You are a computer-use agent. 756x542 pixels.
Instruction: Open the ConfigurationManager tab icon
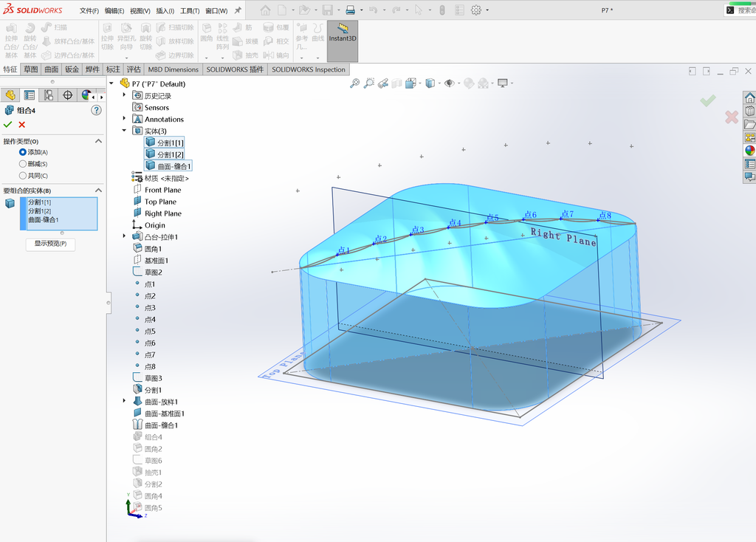(49, 95)
